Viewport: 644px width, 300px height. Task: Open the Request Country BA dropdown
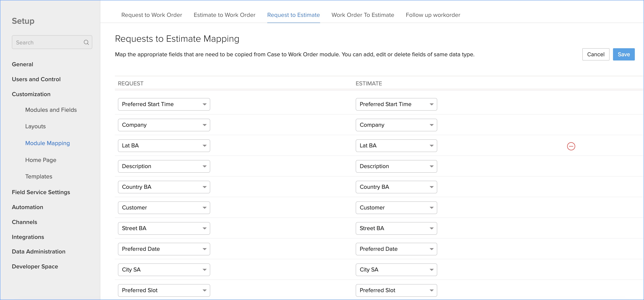point(164,187)
